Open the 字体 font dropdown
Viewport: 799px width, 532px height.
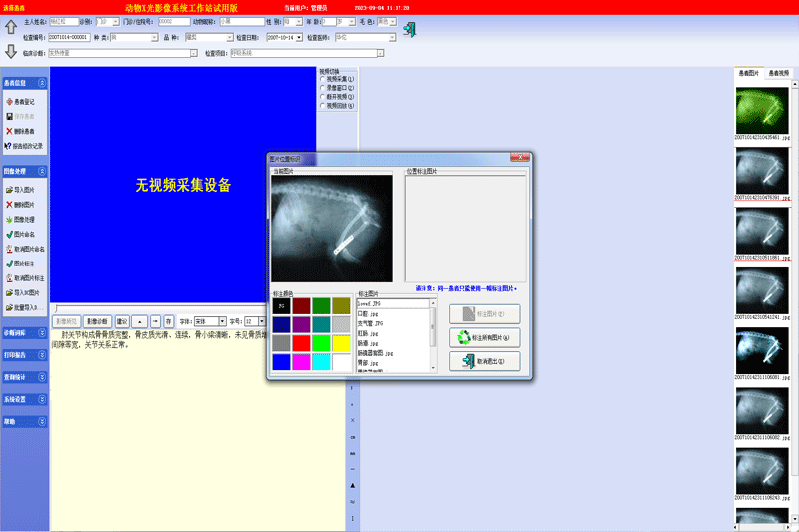pos(222,321)
